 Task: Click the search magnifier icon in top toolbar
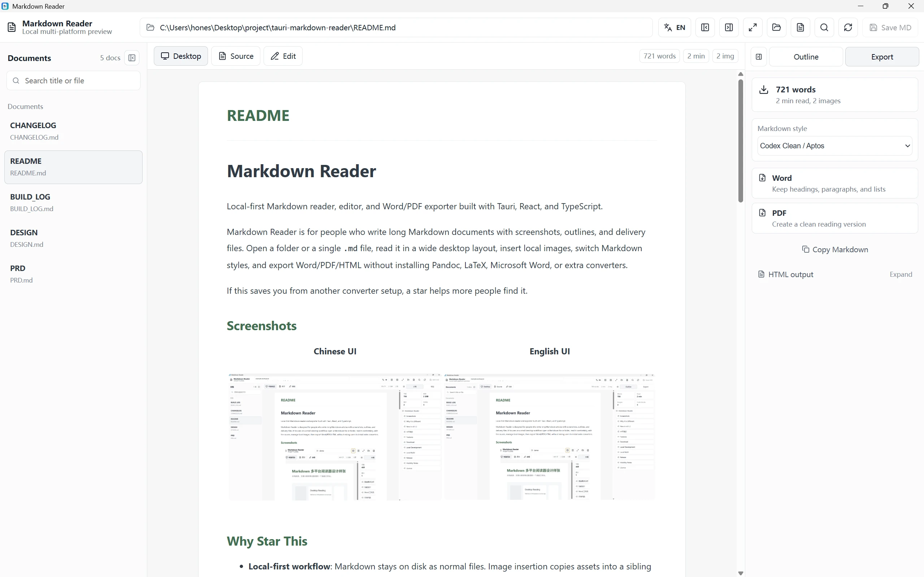[x=824, y=27]
